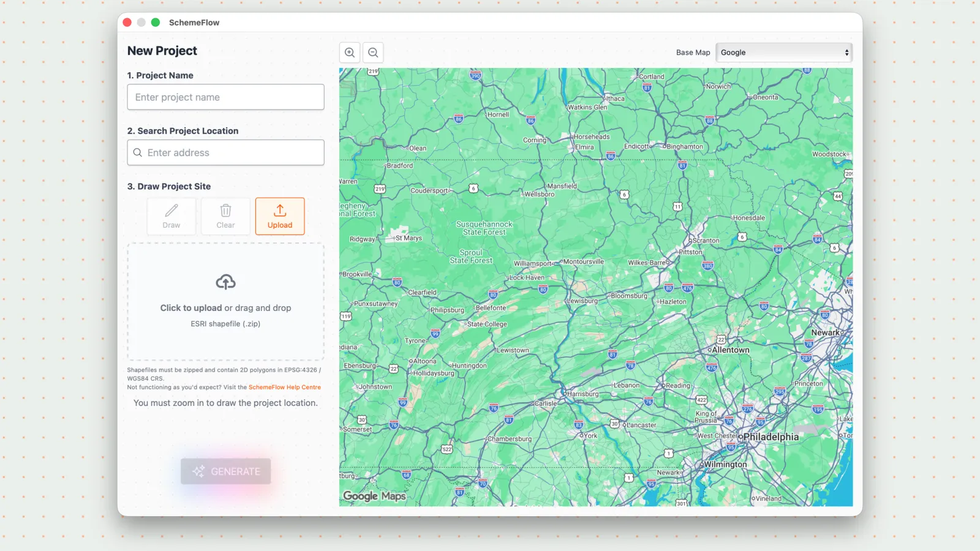
Task: Select the Harrisburg map label
Action: (583, 394)
